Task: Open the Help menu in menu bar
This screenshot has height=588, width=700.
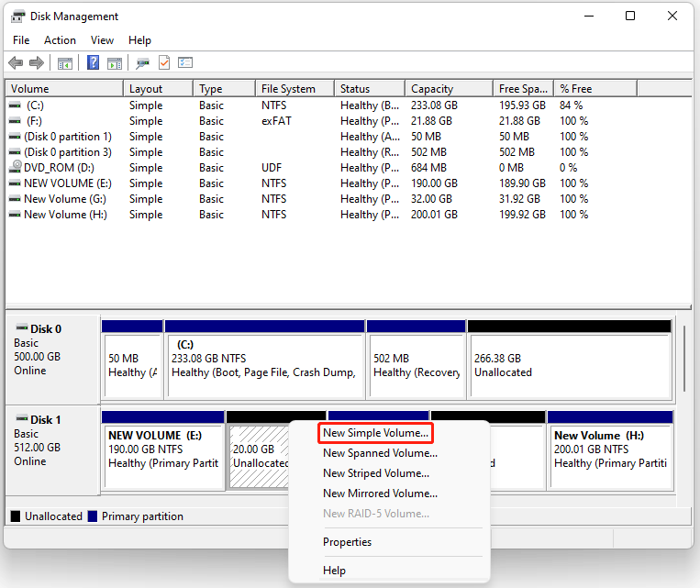Action: coord(139,40)
